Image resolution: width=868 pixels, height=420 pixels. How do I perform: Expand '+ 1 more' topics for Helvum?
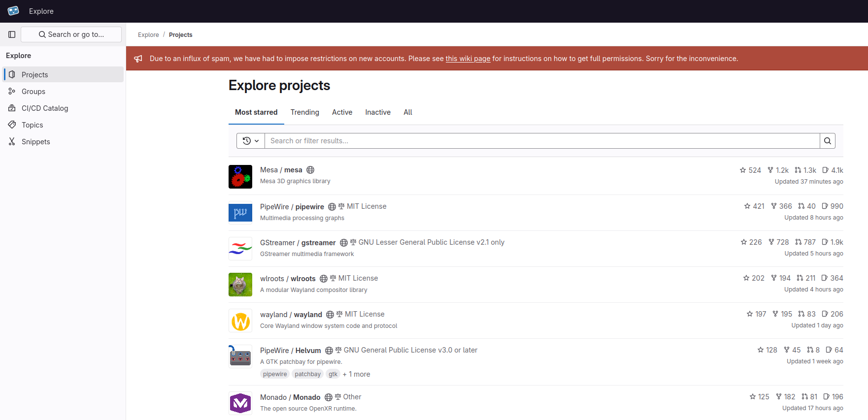[x=356, y=374]
